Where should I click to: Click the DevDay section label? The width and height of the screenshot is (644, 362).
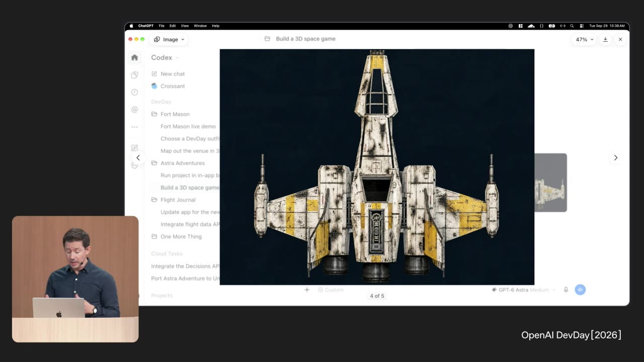pos(161,102)
